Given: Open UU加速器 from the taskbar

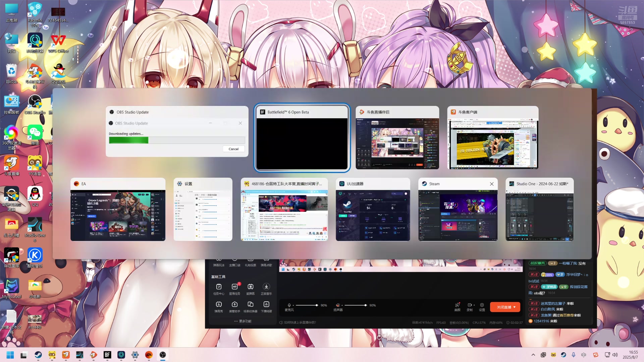Looking at the screenshot, I should coord(121,355).
